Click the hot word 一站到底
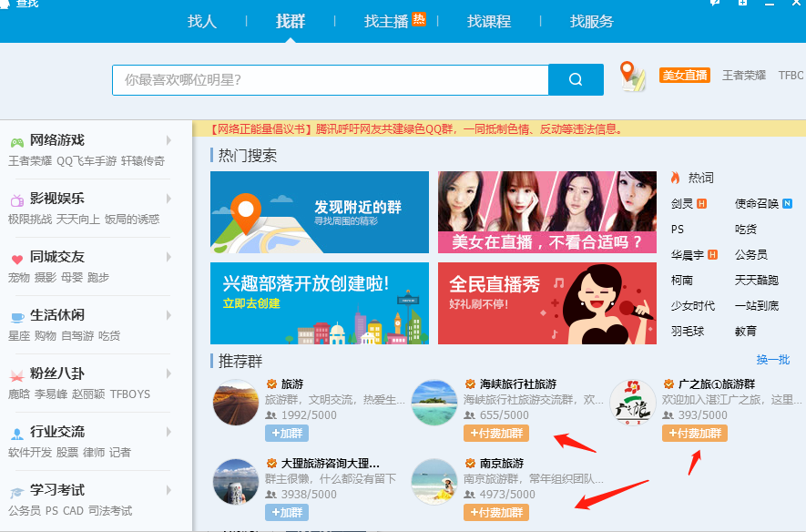806x532 pixels. point(757,306)
